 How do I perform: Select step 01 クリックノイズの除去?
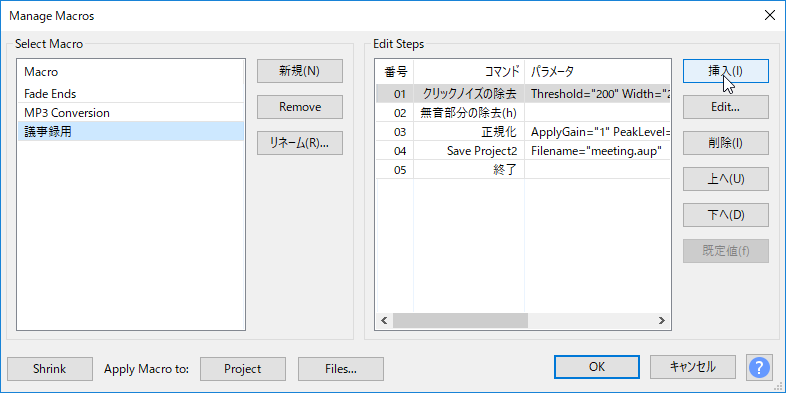coord(522,93)
